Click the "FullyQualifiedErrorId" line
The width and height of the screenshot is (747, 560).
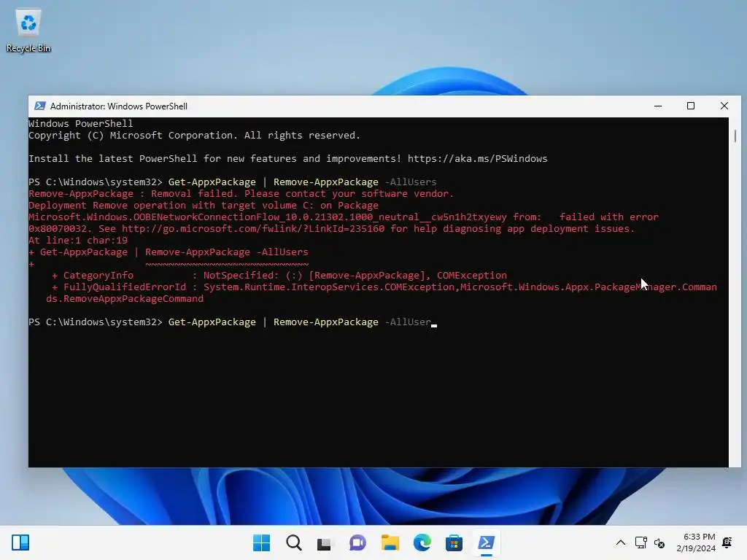(x=384, y=287)
